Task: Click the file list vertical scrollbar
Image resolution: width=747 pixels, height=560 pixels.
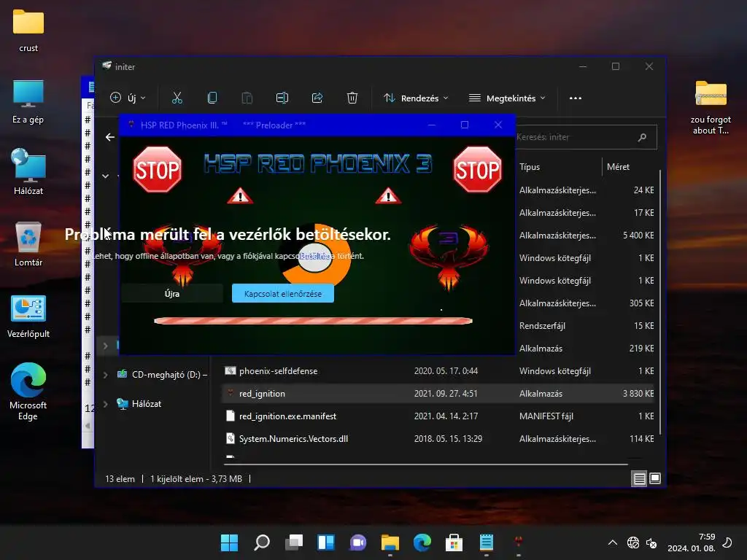Action: (660, 301)
